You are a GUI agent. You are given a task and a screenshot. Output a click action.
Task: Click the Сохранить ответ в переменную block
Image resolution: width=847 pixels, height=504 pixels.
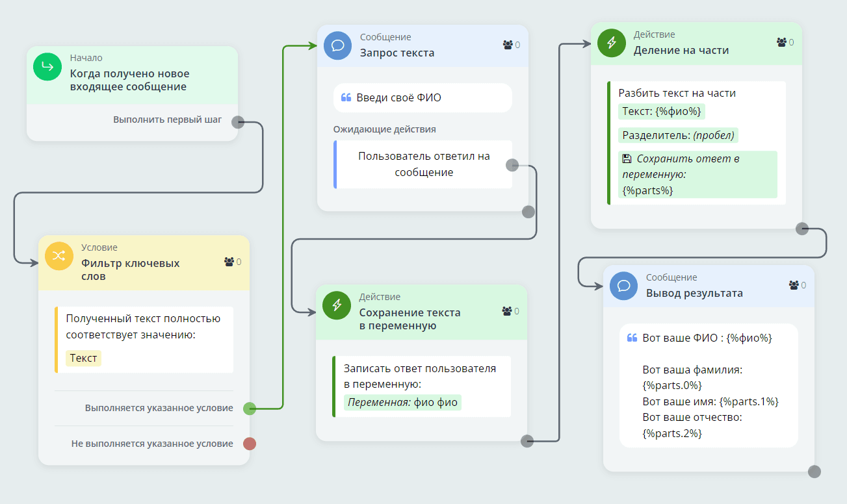click(697, 174)
